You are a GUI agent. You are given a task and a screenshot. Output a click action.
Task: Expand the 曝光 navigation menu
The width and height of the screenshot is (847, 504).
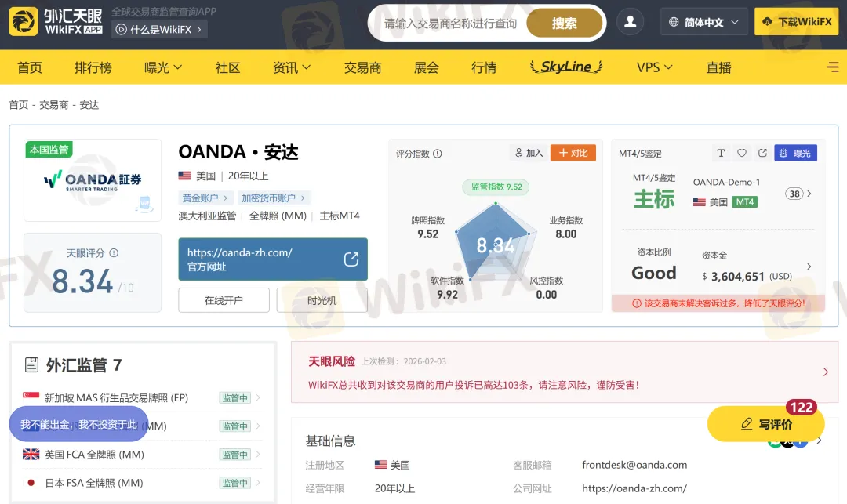pyautogui.click(x=163, y=67)
